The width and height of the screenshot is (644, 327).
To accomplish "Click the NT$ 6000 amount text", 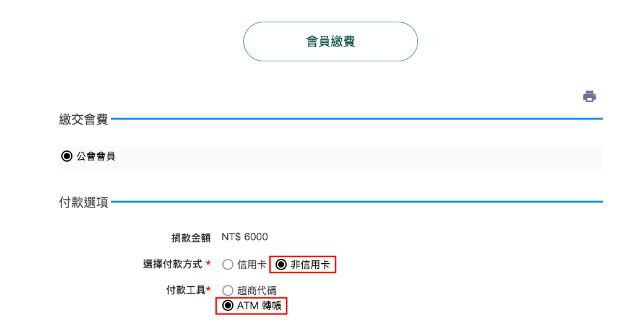I will [245, 237].
